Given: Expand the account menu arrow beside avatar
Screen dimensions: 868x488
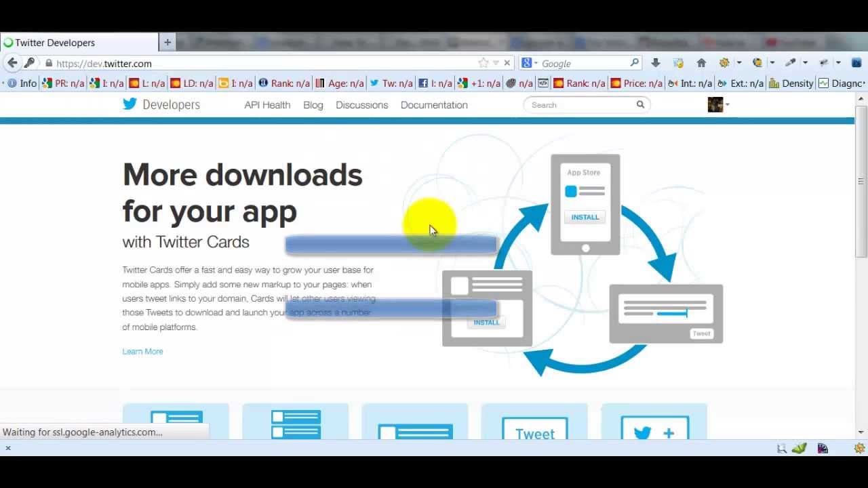Looking at the screenshot, I should click(727, 105).
